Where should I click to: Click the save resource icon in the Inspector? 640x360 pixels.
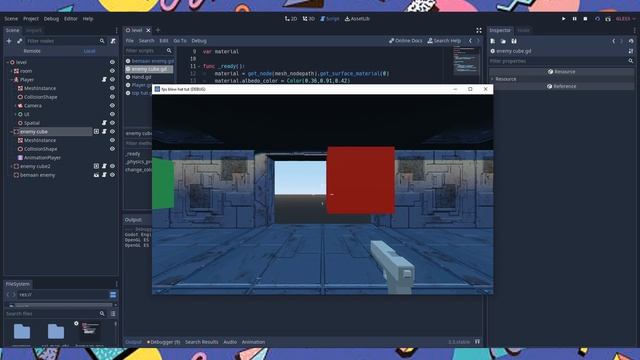(x=514, y=41)
